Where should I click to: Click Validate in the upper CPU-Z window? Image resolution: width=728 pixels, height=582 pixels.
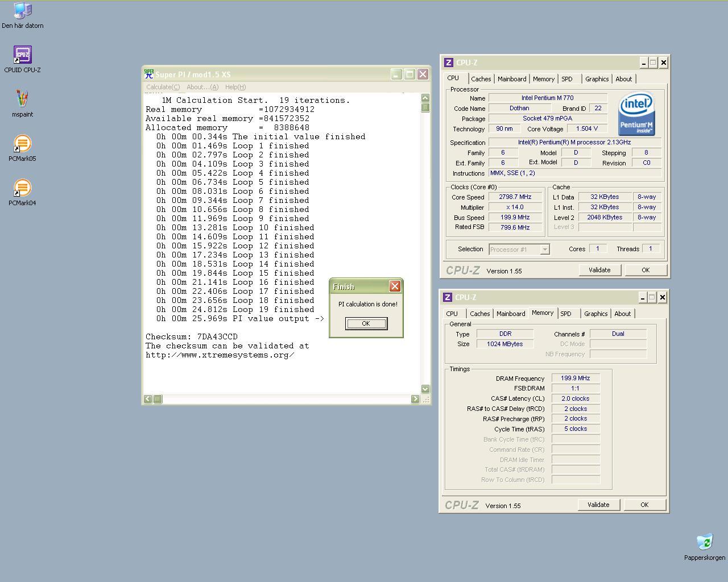[x=599, y=270]
